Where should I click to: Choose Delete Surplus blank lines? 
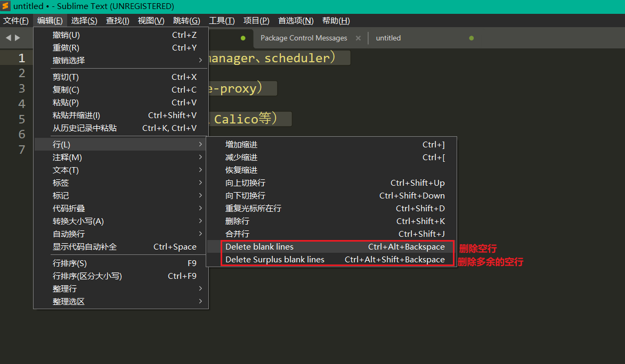tap(331, 260)
